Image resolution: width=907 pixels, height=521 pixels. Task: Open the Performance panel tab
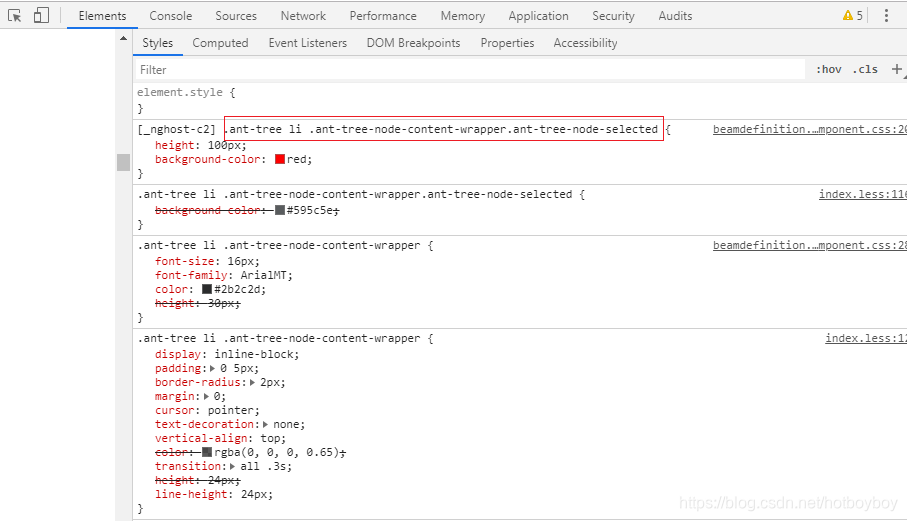click(x=383, y=16)
